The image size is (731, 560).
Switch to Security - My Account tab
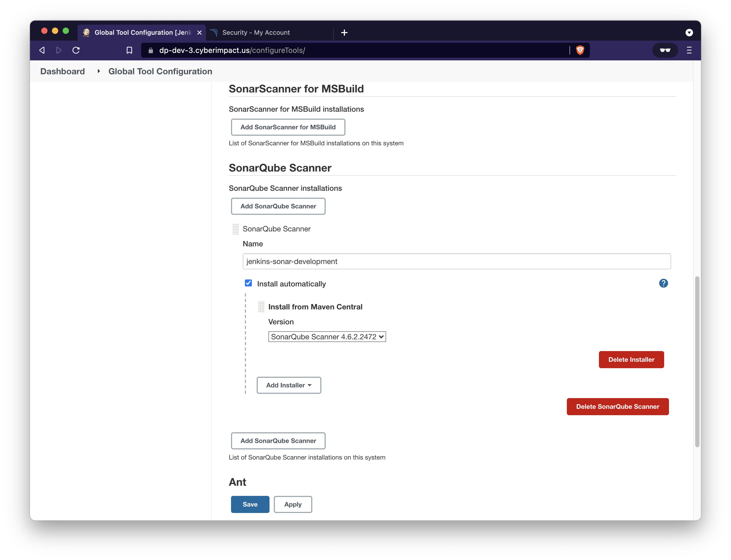pos(256,33)
